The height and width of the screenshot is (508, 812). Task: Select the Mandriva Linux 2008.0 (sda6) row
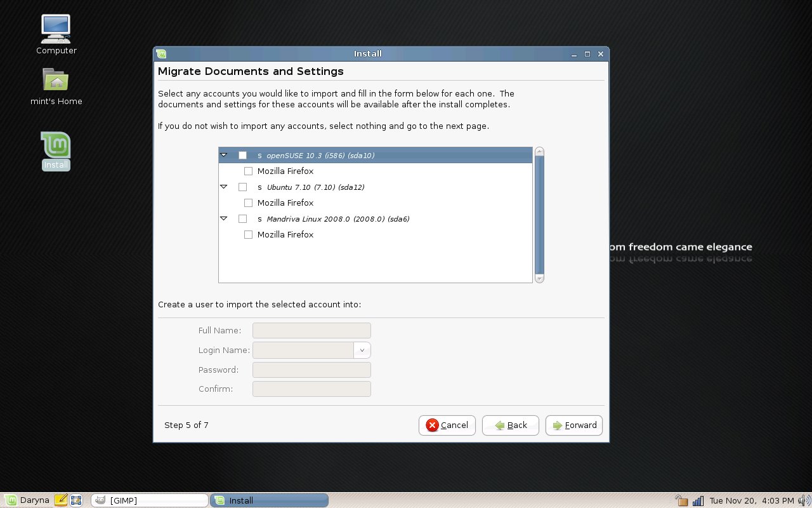click(376, 219)
